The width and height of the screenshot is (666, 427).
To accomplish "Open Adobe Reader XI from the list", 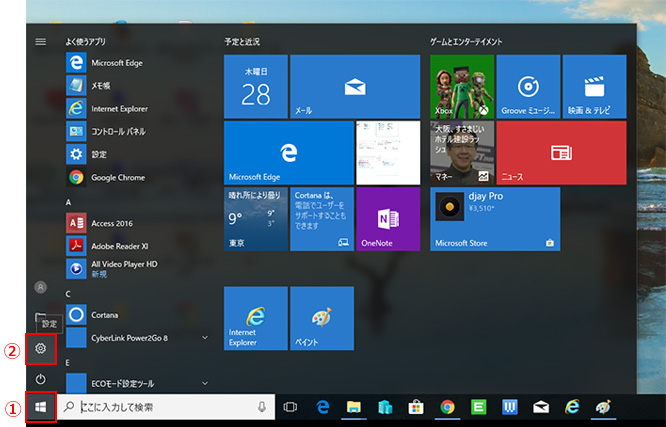I will click(138, 246).
